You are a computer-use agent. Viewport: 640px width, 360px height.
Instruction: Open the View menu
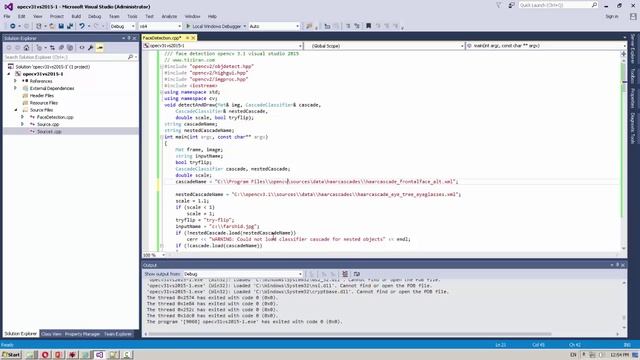pos(38,16)
